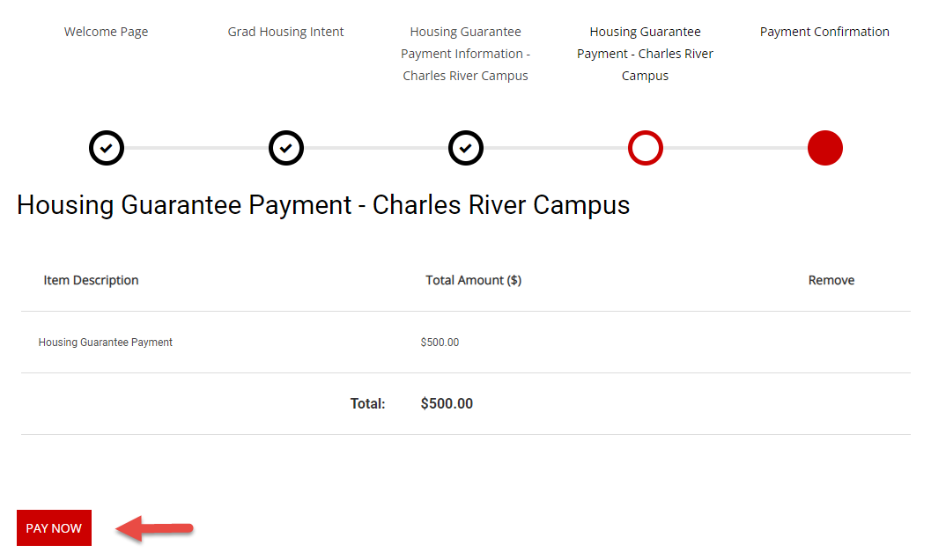
Task: Click the Total Amount ($) column header
Action: [474, 280]
